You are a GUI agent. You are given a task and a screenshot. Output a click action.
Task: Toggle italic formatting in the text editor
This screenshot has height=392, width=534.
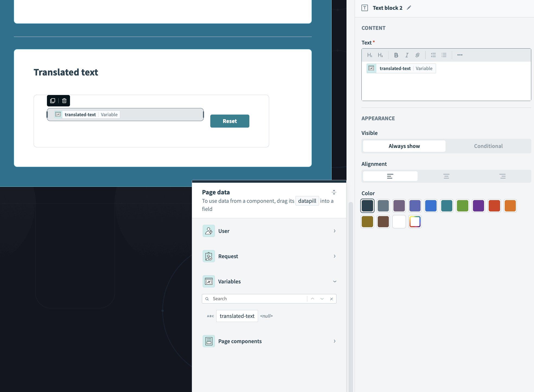click(x=407, y=55)
